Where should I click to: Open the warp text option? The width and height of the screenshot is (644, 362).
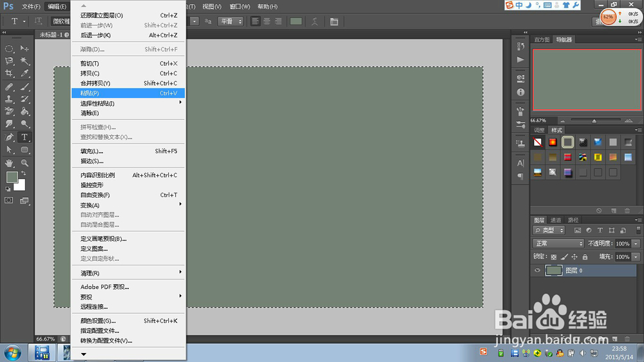point(315,21)
